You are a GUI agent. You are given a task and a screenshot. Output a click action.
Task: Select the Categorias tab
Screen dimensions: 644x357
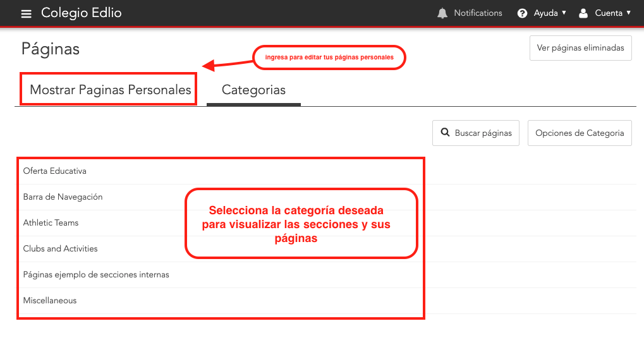pyautogui.click(x=253, y=90)
